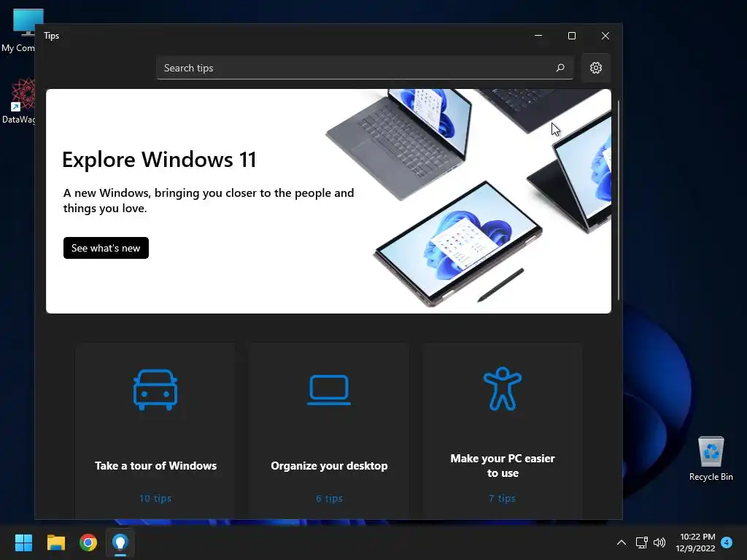
Task: Click the 6 tips label
Action: 329,498
